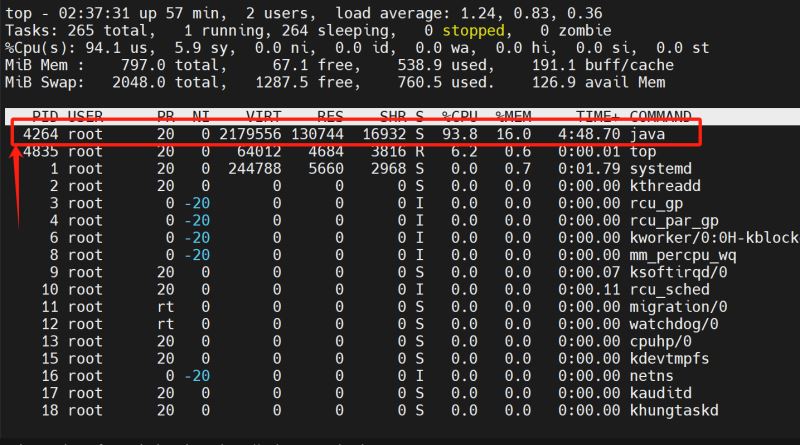Click the rcu_sched process name
Image resolution: width=800 pixels, height=445 pixels.
pyautogui.click(x=670, y=290)
